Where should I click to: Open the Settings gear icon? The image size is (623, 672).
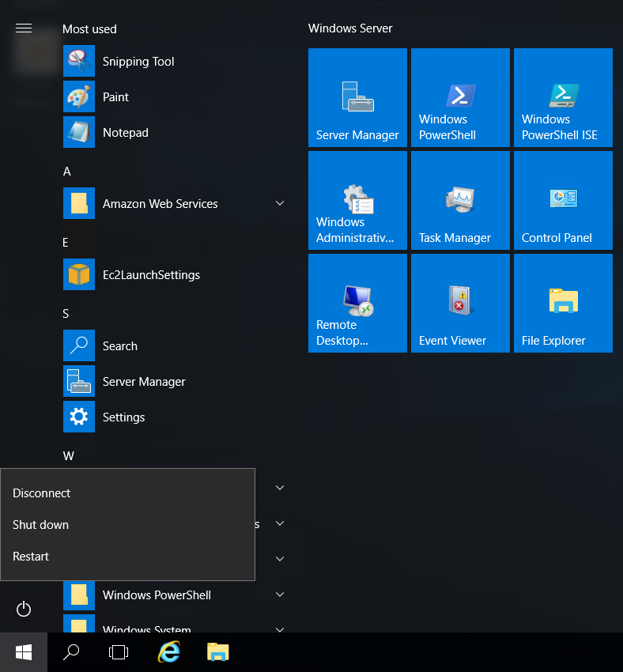coord(79,417)
